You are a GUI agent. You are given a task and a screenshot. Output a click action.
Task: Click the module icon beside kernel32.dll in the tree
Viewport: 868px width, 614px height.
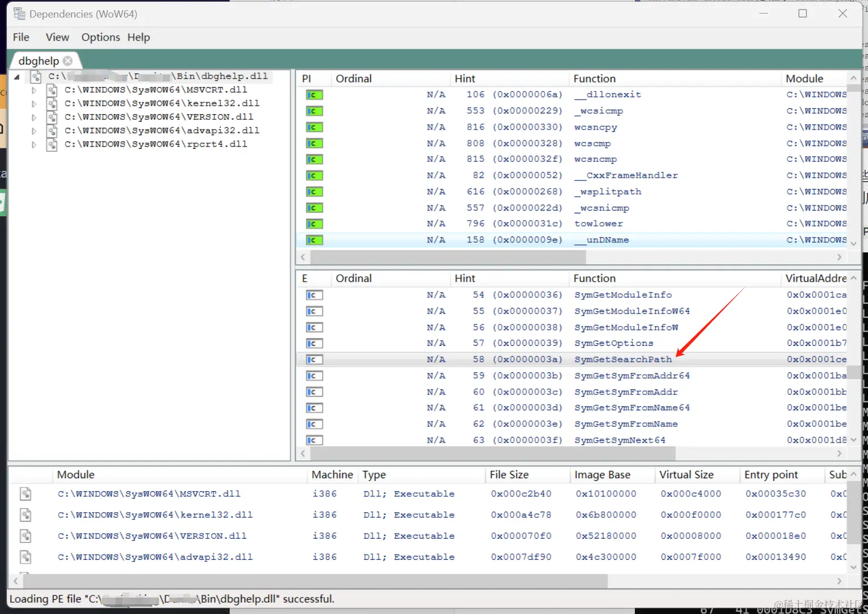coord(52,104)
